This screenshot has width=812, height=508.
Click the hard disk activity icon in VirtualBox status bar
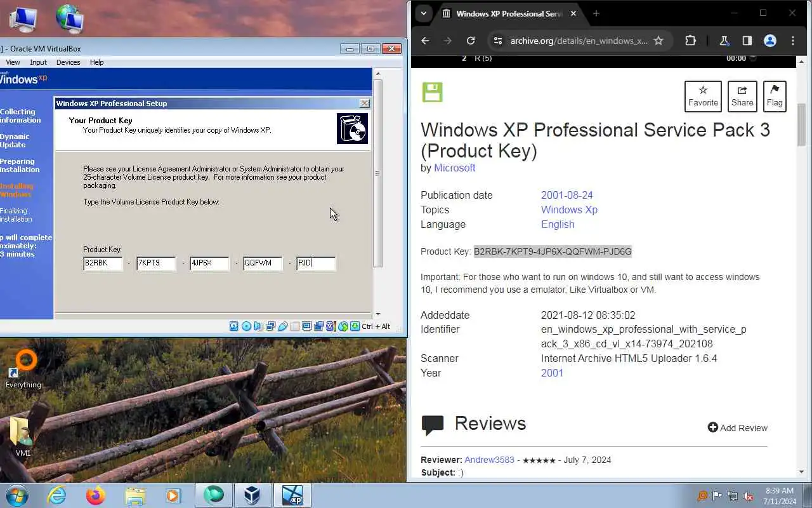(x=234, y=326)
